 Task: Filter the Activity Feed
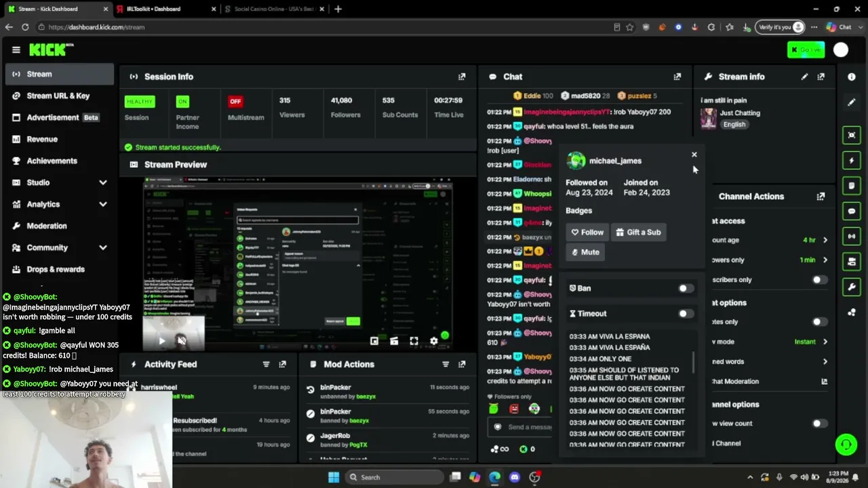coord(266,364)
